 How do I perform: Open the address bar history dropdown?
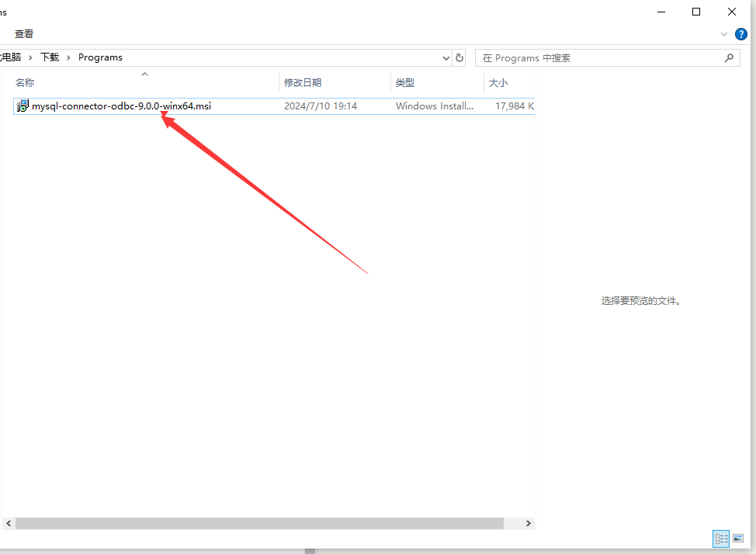(x=446, y=58)
